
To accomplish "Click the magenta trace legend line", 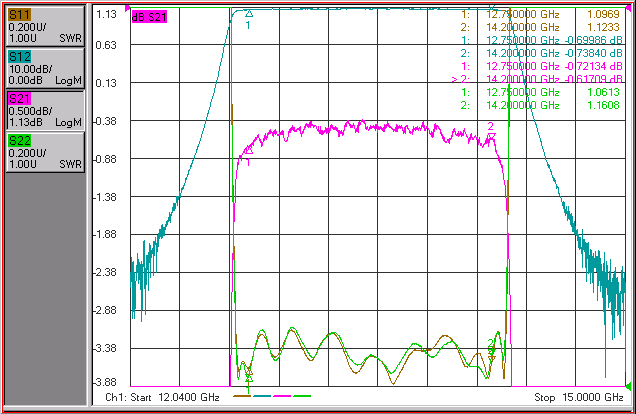I will (282, 396).
